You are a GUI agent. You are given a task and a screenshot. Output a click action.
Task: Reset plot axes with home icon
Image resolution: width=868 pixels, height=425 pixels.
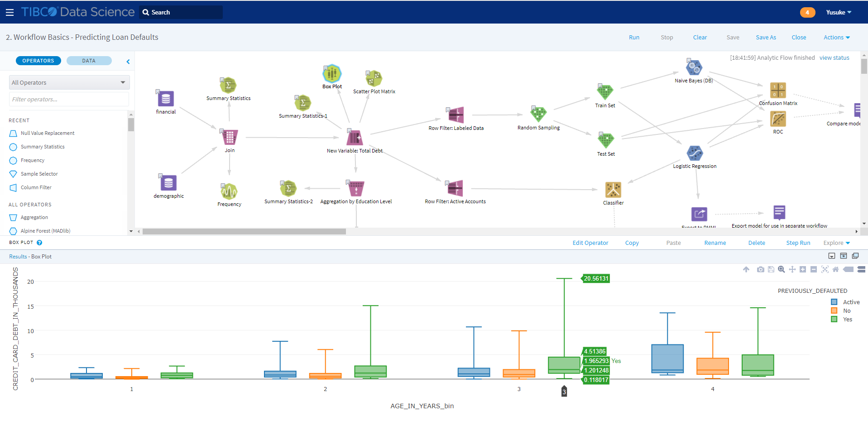(835, 269)
